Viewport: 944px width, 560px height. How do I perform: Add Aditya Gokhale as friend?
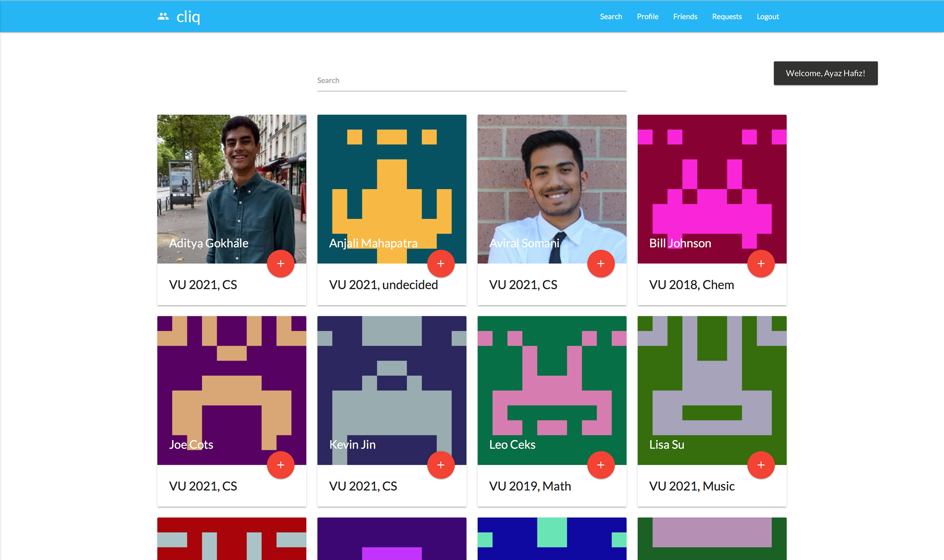coord(280,263)
